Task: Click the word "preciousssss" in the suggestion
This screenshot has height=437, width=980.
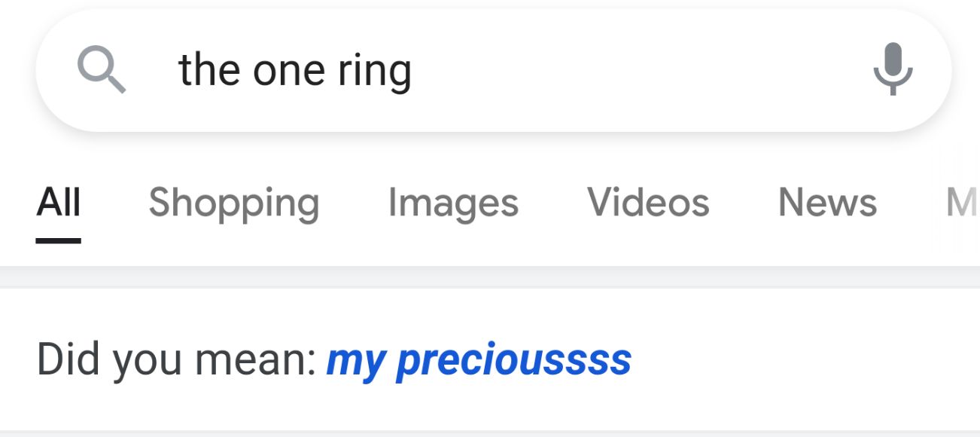Action: click(x=514, y=360)
